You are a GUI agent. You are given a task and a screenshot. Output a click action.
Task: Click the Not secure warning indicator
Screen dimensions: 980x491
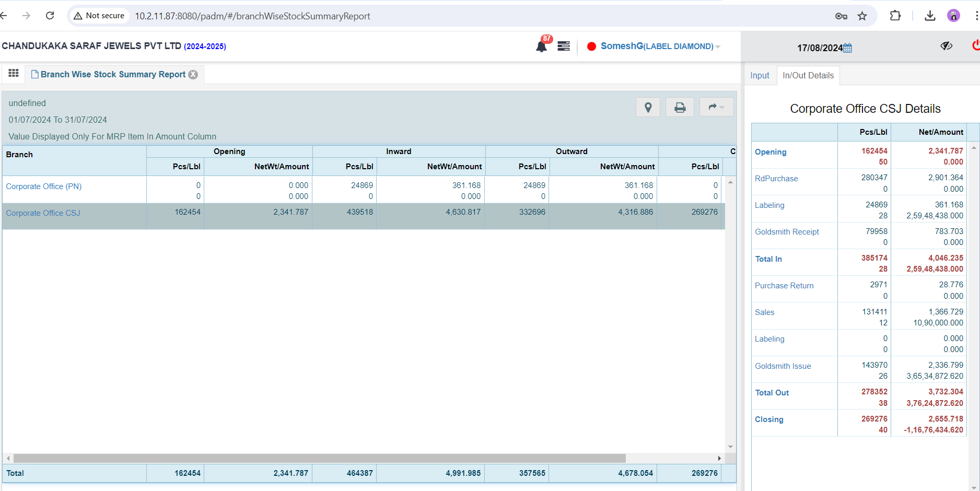tap(99, 16)
